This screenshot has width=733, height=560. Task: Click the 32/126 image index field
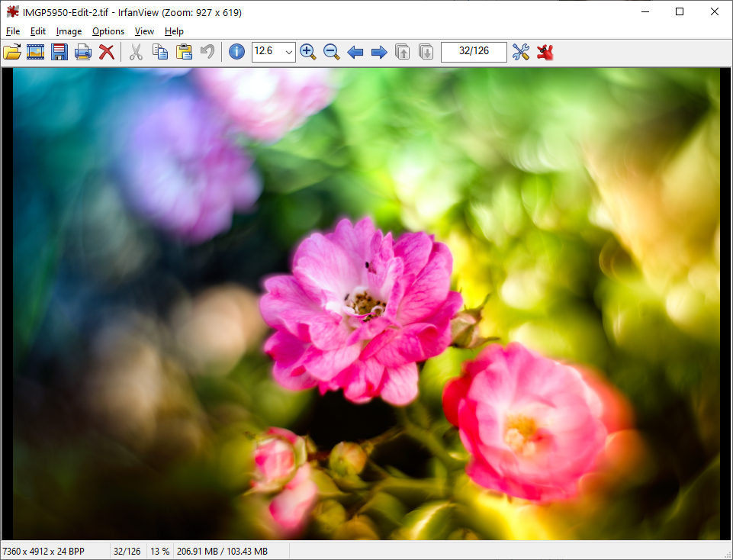[474, 52]
